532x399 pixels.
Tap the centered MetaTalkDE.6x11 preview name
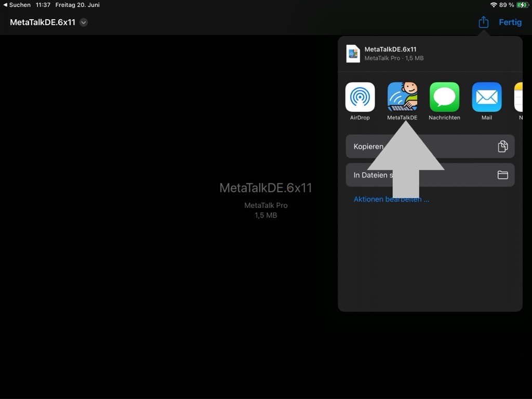265,188
